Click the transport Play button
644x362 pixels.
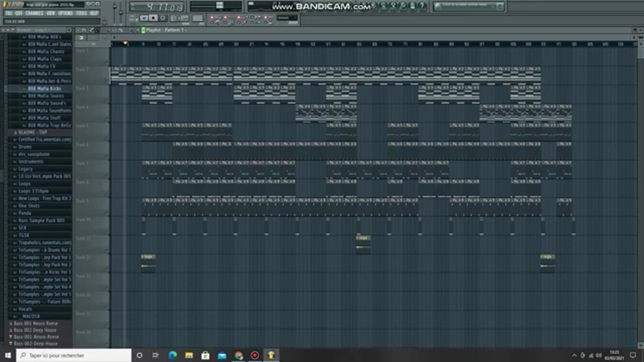pyautogui.click(x=144, y=18)
